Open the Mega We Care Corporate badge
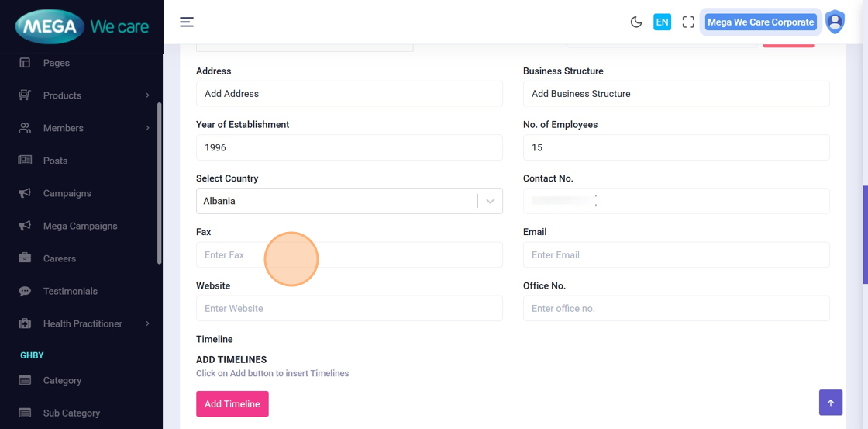This screenshot has height=429, width=868. [x=760, y=22]
